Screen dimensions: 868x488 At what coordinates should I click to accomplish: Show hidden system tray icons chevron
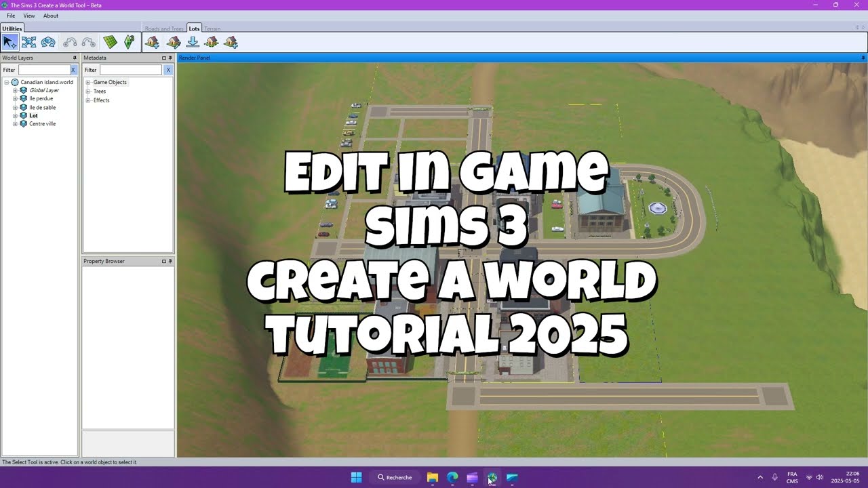click(759, 477)
